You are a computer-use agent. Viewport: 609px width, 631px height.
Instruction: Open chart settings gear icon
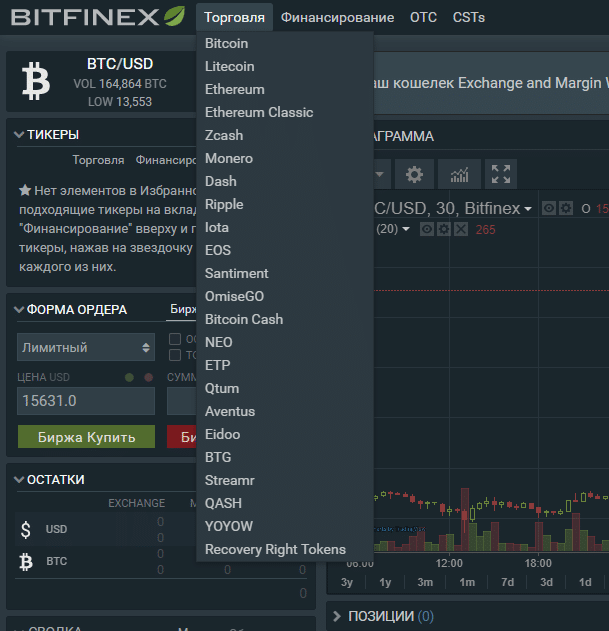(414, 174)
